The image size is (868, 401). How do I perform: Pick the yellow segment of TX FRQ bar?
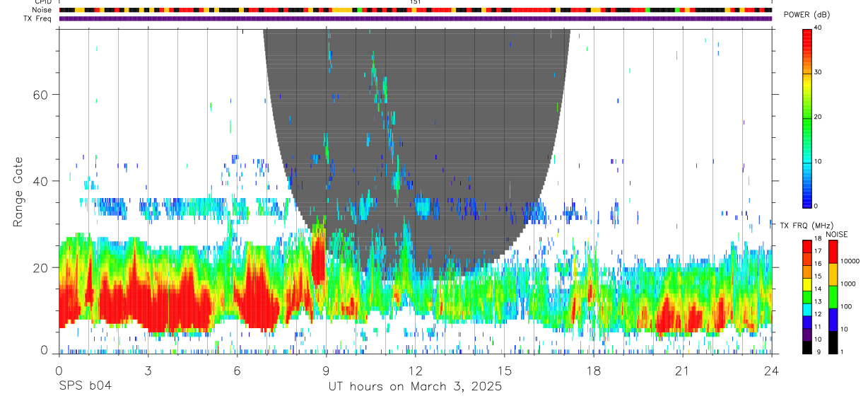[x=807, y=284]
